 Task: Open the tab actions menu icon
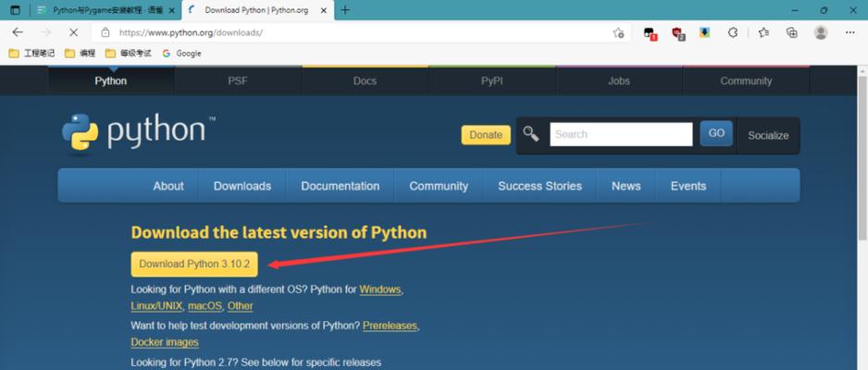[15, 10]
